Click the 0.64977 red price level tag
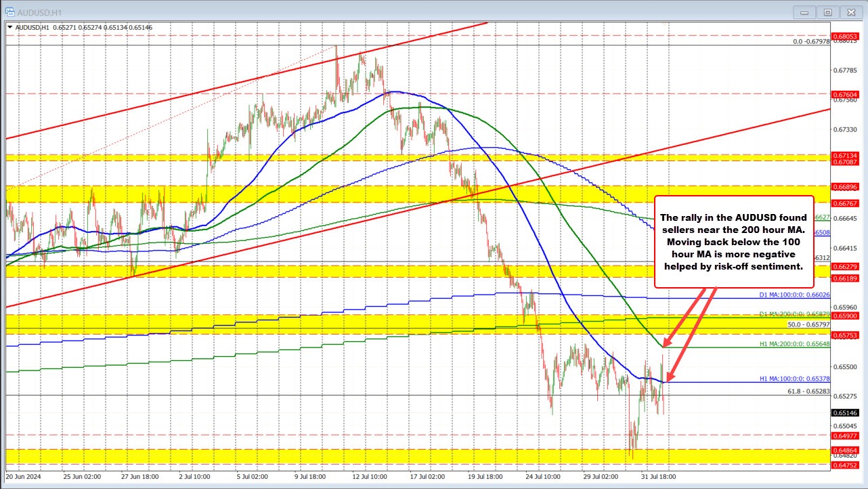The width and height of the screenshot is (868, 489). pyautogui.click(x=848, y=435)
